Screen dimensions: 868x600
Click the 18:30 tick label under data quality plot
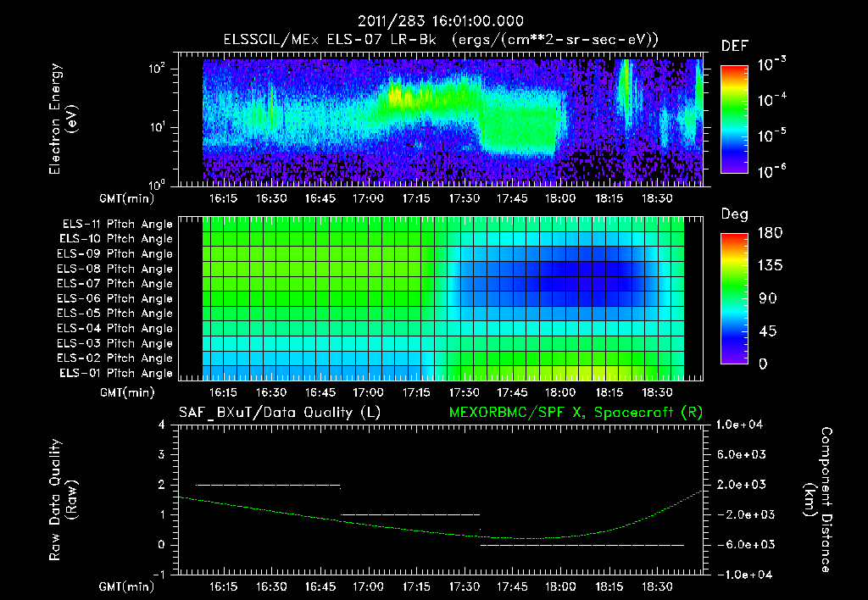pos(657,586)
